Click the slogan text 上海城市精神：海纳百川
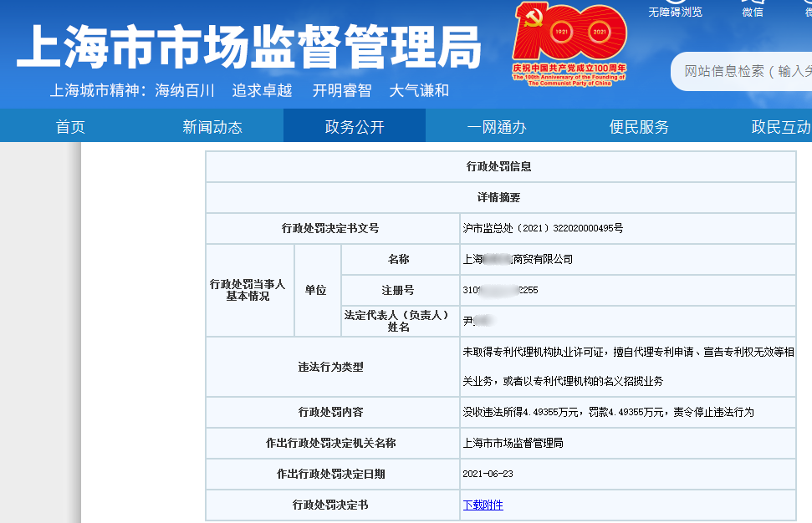The width and height of the screenshot is (812, 523). coord(133,90)
